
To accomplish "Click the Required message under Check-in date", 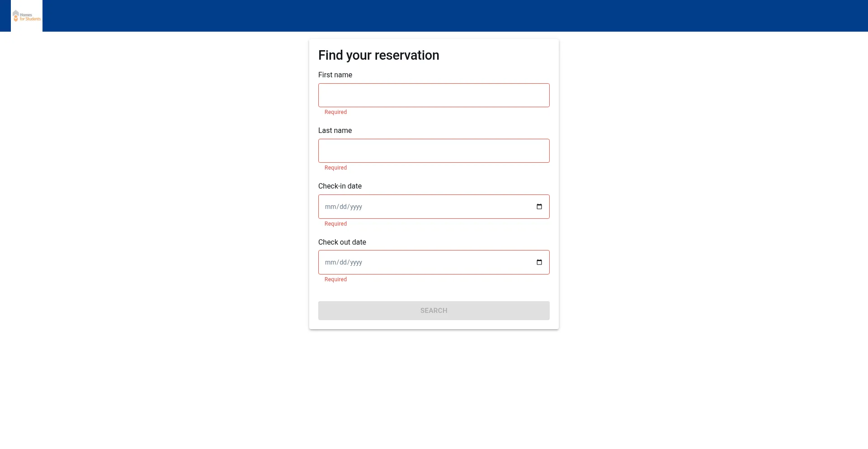I will 335,224.
